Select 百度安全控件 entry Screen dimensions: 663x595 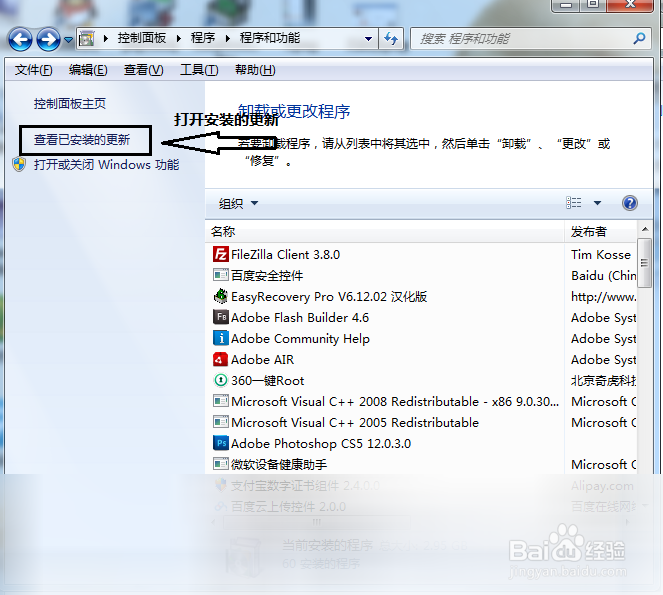[x=267, y=276]
